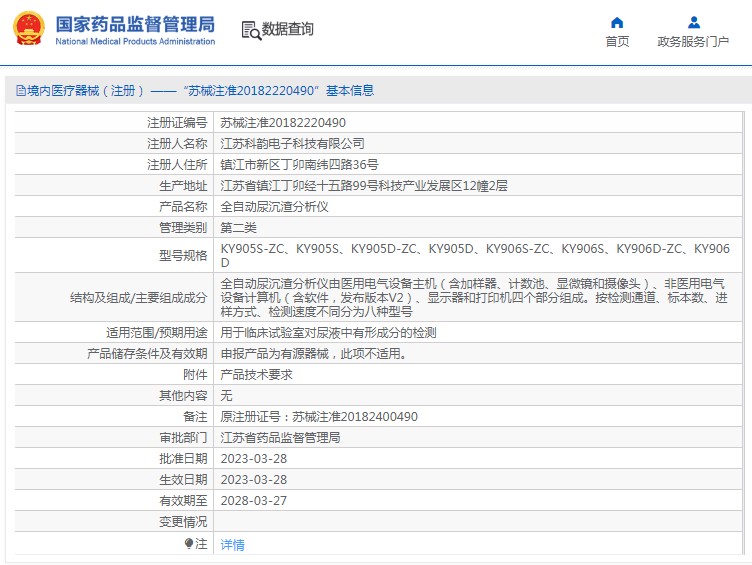This screenshot has width=752, height=565.
Task: Click the document icon before 境内医疗器械
Action: 20,91
